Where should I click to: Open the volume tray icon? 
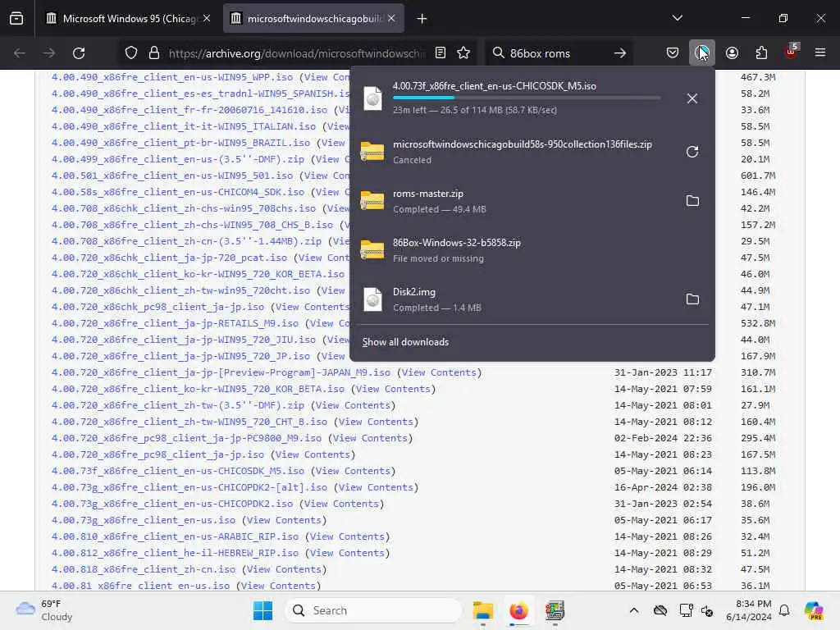tap(707, 610)
